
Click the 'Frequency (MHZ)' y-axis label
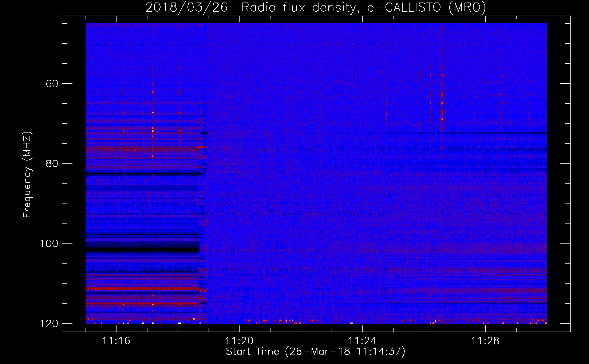27,175
